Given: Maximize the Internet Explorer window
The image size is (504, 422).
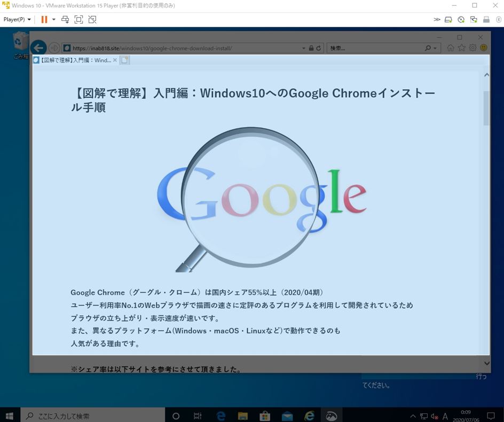Looking at the screenshot, I should (460, 37).
